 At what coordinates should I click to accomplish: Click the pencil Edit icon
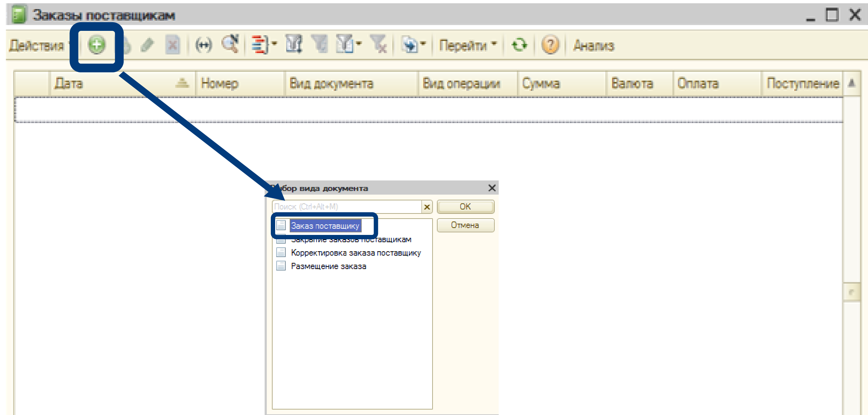tap(147, 45)
